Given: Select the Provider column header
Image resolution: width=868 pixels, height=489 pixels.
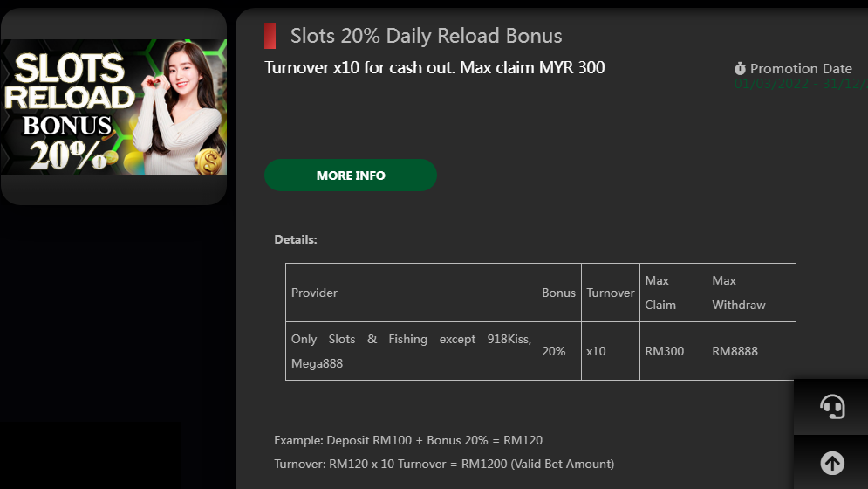Looking at the screenshot, I should tap(314, 293).
